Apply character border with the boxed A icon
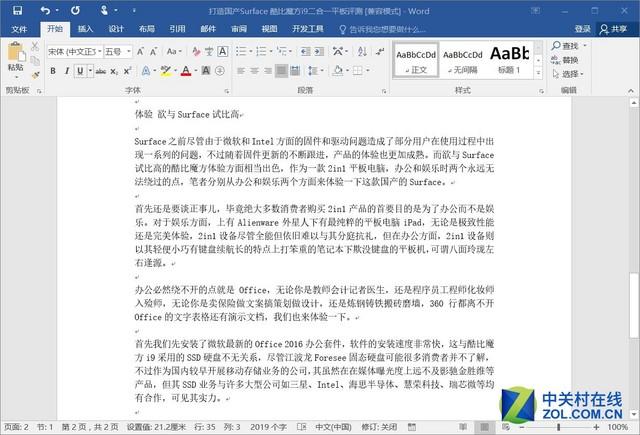 tap(223, 51)
